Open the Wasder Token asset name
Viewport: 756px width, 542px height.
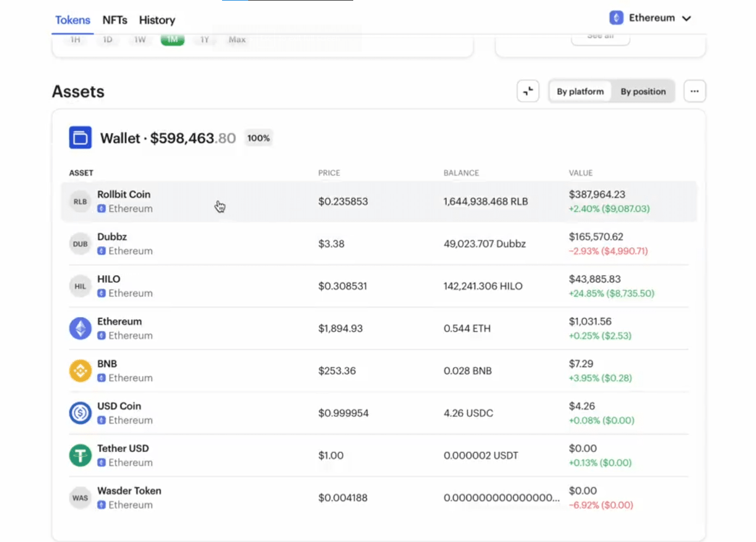pyautogui.click(x=129, y=491)
